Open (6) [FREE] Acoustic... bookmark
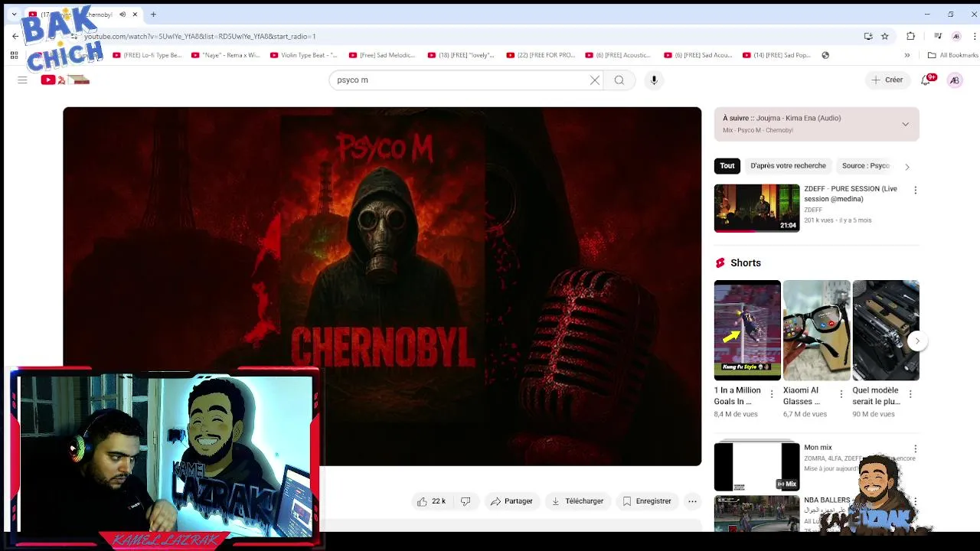The width and height of the screenshot is (980, 551). 619,55
